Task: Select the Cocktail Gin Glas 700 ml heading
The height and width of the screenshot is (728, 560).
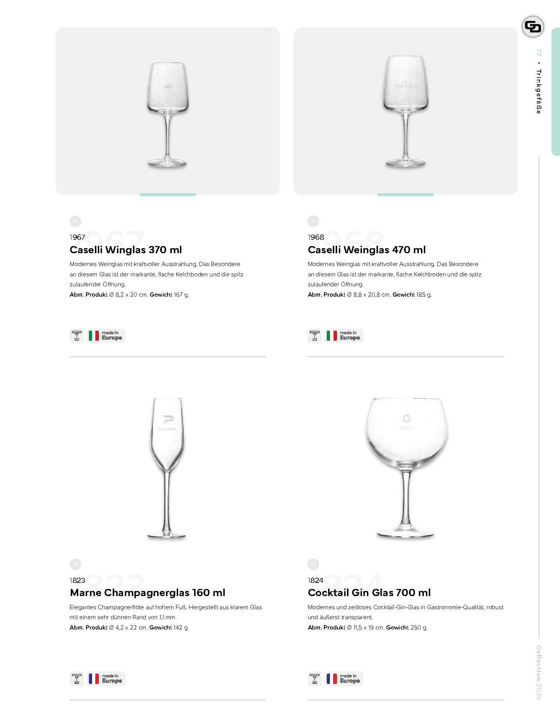Action: pos(369,593)
